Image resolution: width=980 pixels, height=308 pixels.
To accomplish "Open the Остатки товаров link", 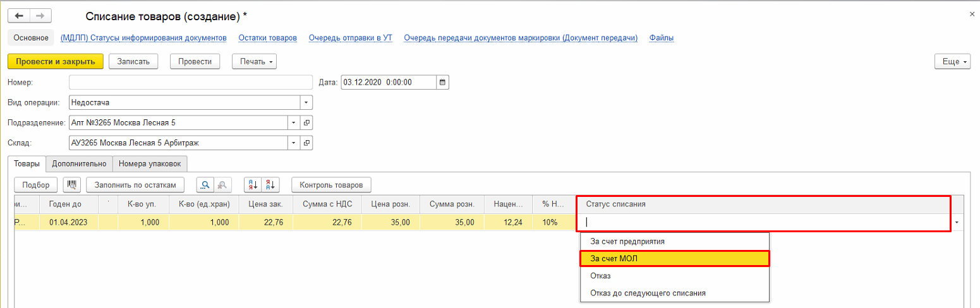I will [x=267, y=38].
